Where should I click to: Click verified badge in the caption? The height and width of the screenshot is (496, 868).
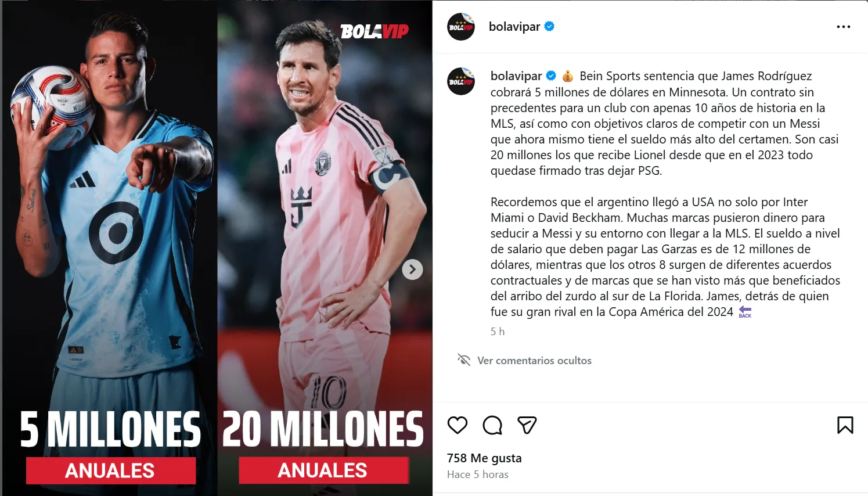pos(551,76)
